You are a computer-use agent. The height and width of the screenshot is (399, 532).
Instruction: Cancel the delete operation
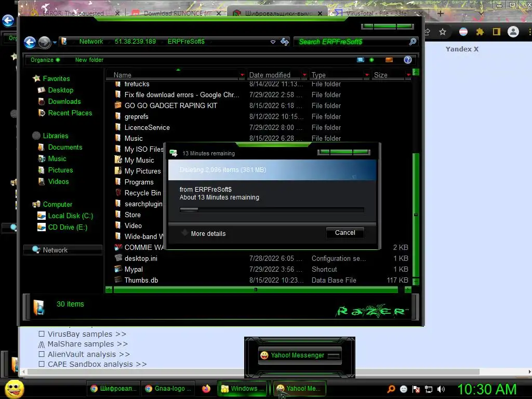click(x=345, y=233)
